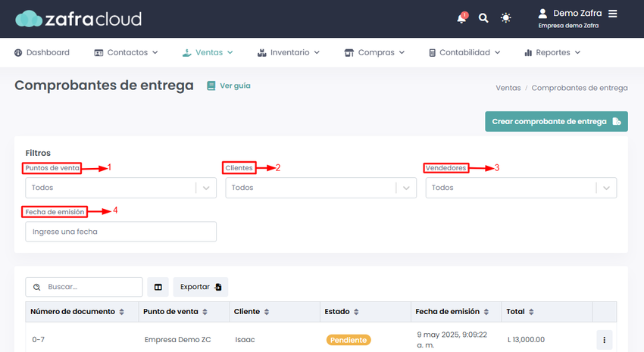Click the Demo Zafra user avatar icon
Viewport: 644px width, 352px height.
click(x=542, y=14)
